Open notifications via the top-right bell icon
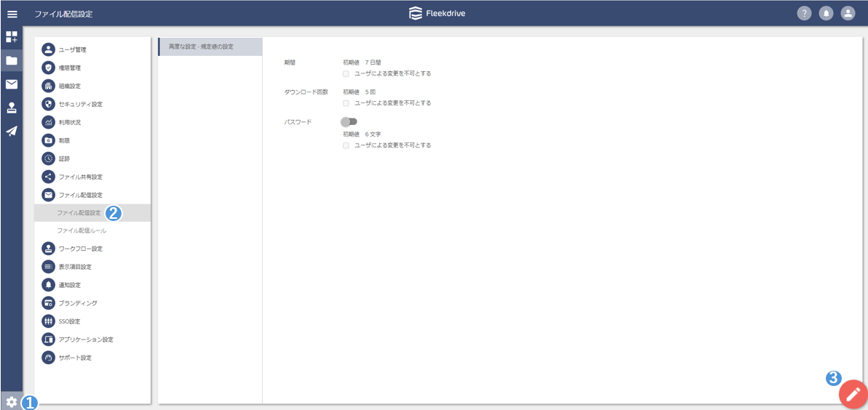The height and width of the screenshot is (410, 868). pyautogui.click(x=826, y=14)
